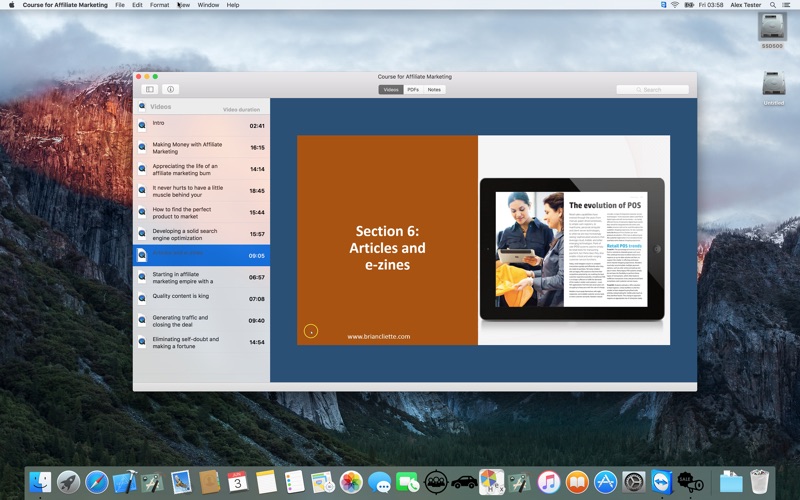Image resolution: width=800 pixels, height=500 pixels.
Task: Click icon beside Quality content is king
Action: [x=142, y=298]
